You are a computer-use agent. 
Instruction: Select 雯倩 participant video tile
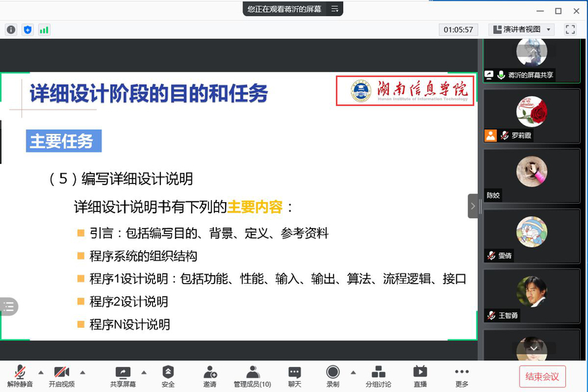(531, 236)
